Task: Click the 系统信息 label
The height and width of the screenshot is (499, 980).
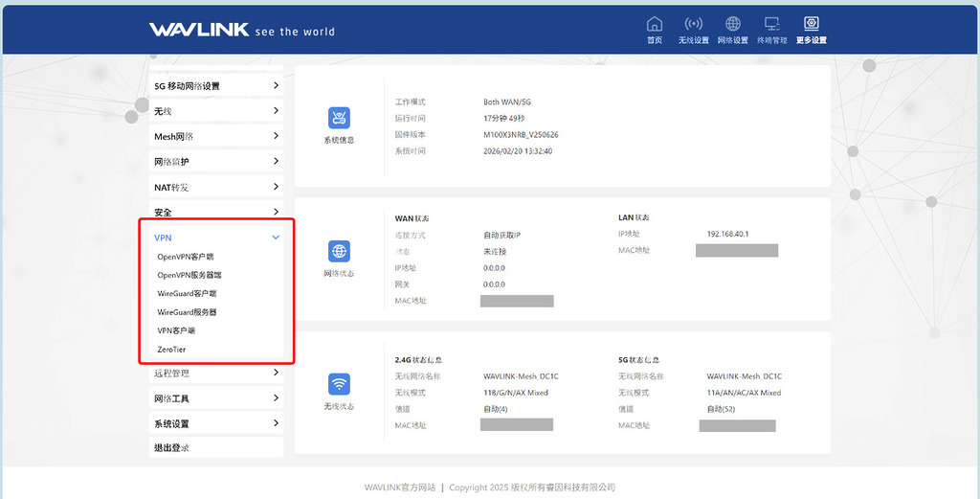Action: coord(339,140)
